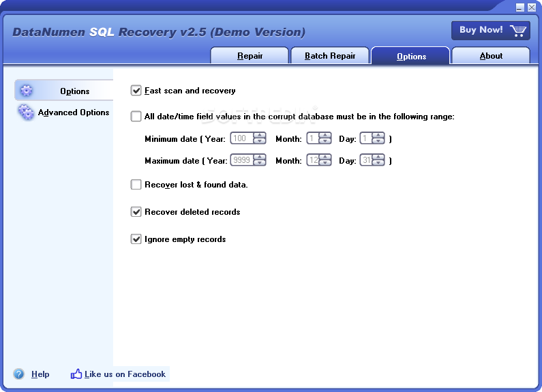The image size is (542, 392).
Task: Close the DataNumen SQL Recovery window
Action: (x=532, y=7)
